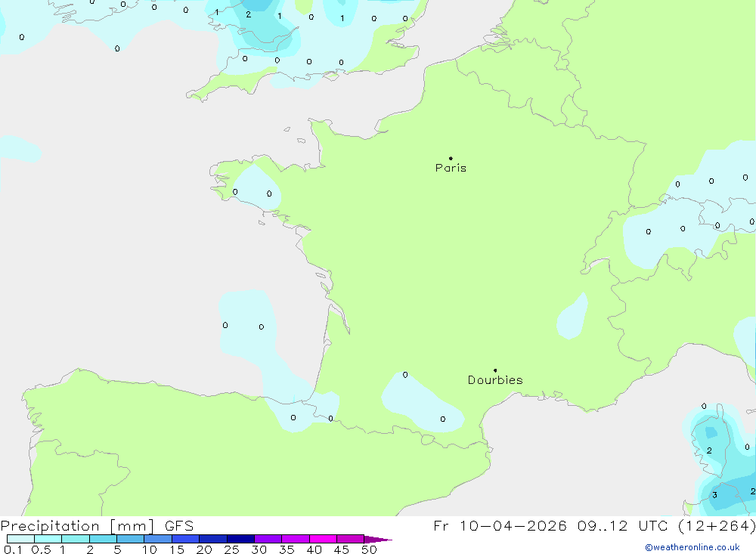Click the legend scale label '50'
The height and width of the screenshot is (554, 756).
369,549
